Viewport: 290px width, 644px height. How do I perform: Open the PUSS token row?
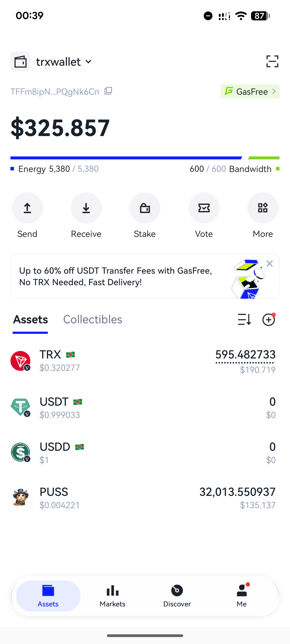click(x=145, y=498)
